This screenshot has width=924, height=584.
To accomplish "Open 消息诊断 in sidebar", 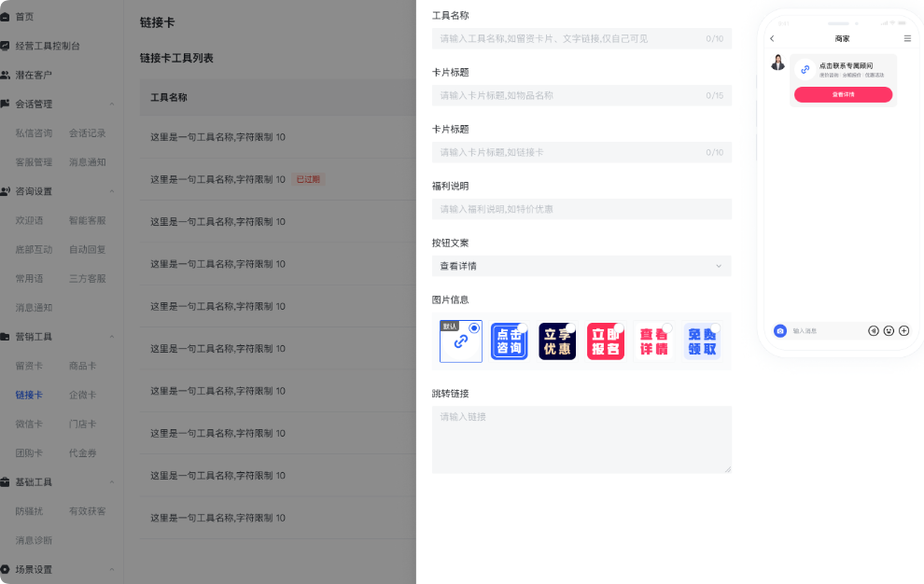I will 34,540.
